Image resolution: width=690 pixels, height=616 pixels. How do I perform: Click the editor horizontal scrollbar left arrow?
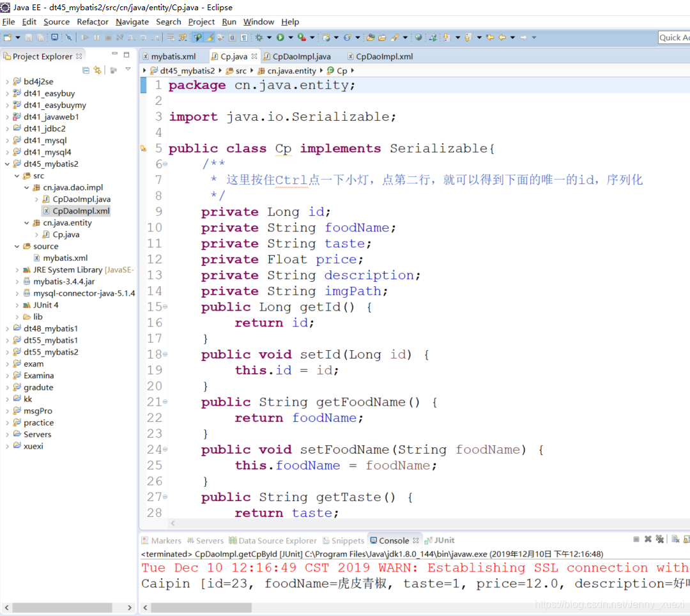173,523
